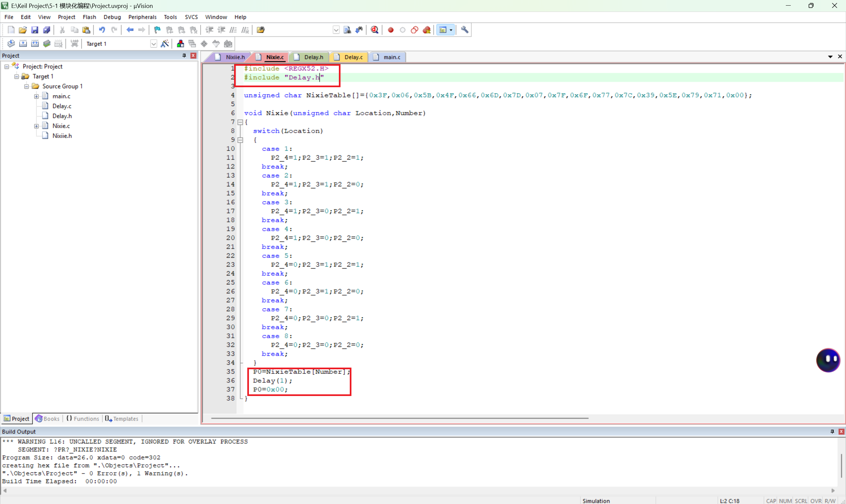Open Nixiie.h in project tree
This screenshot has height=504, width=846.
coord(62,136)
